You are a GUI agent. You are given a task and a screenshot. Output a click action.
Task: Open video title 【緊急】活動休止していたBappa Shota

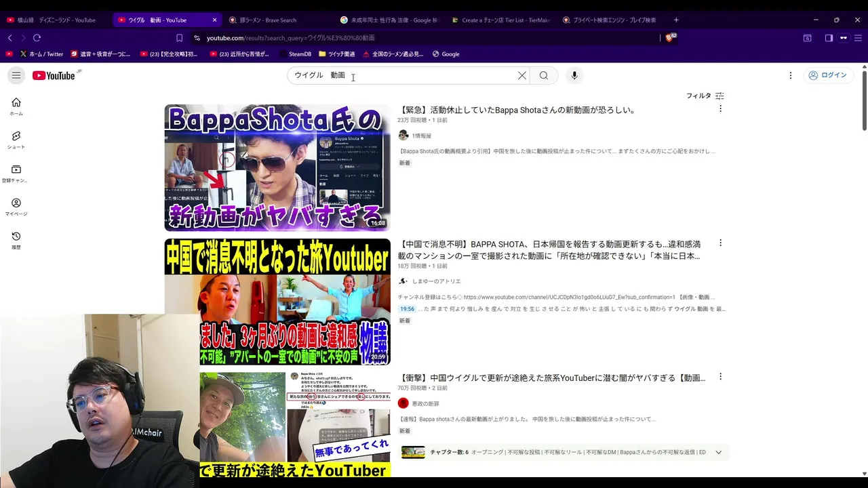pos(517,110)
